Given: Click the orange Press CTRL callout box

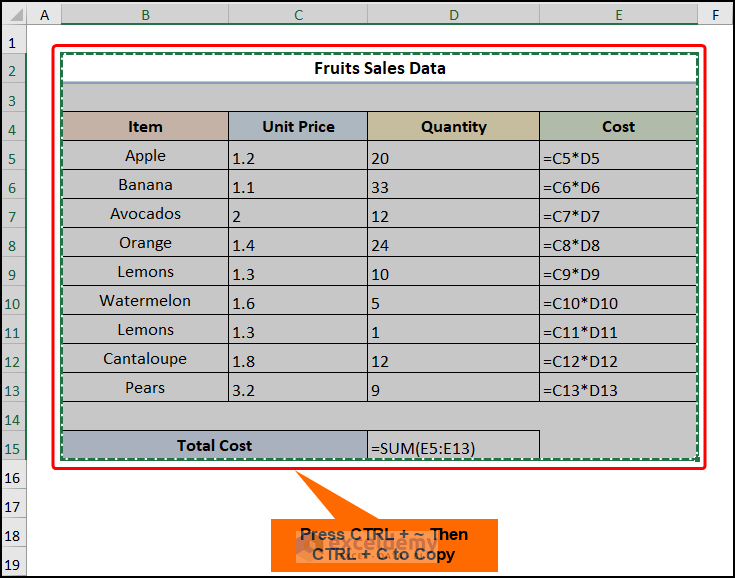Looking at the screenshot, I should [x=383, y=545].
